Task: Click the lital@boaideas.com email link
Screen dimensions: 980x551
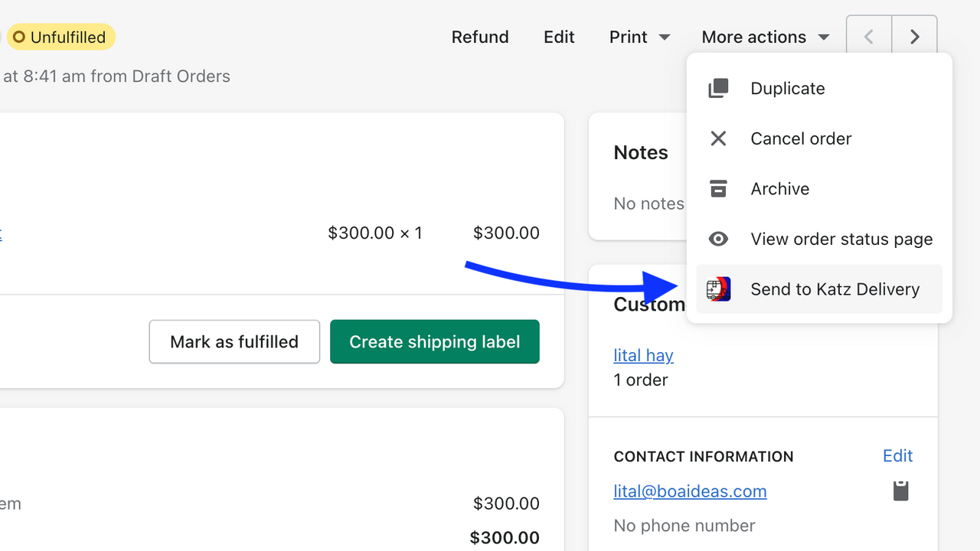Action: point(689,491)
